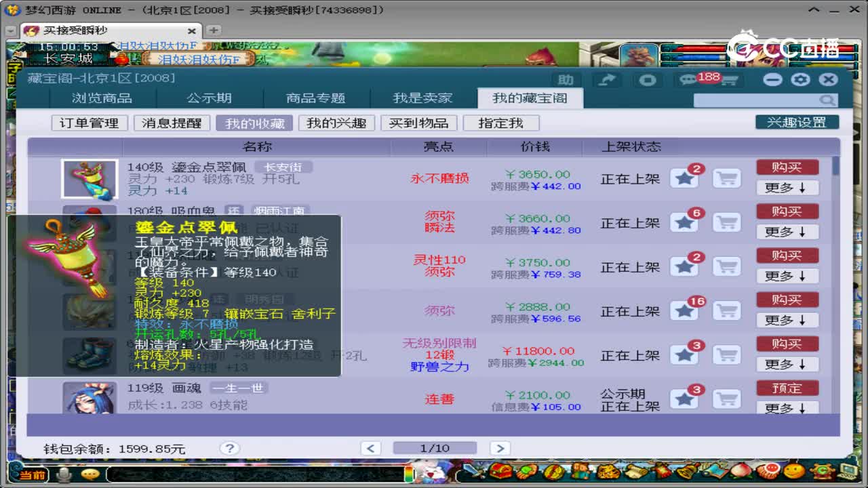Open 商品专题 tab

point(316,98)
